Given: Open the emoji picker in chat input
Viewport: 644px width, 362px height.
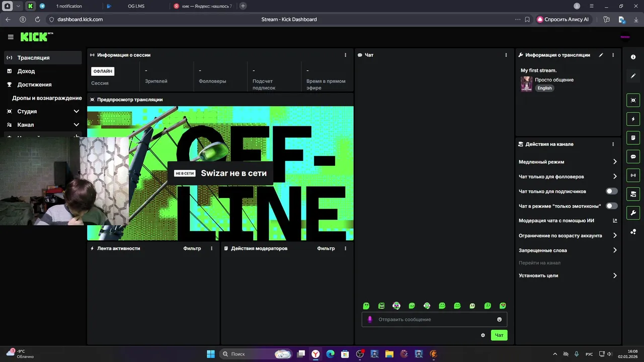Looking at the screenshot, I should (x=499, y=319).
